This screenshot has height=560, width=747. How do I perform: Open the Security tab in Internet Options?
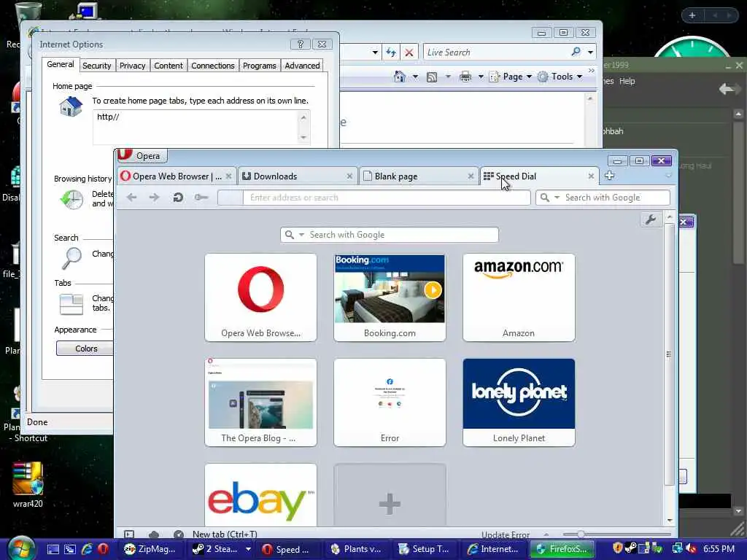pos(97,66)
